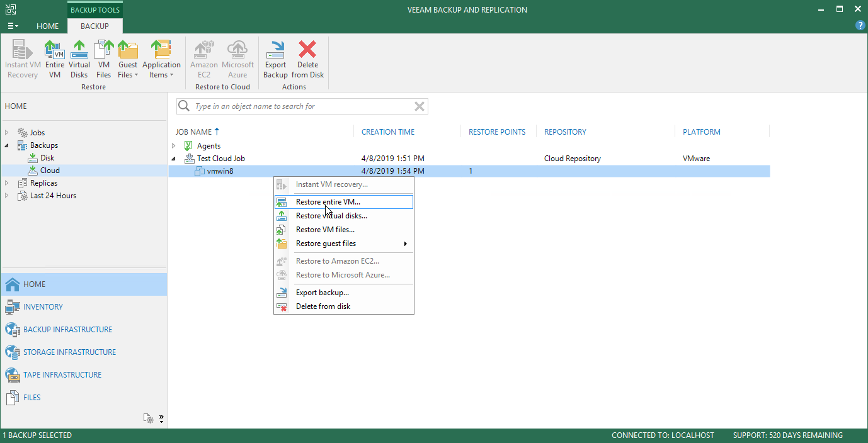Click Instant VM recovery context menu entry
Screen dimensions: 868x443
[344, 184]
